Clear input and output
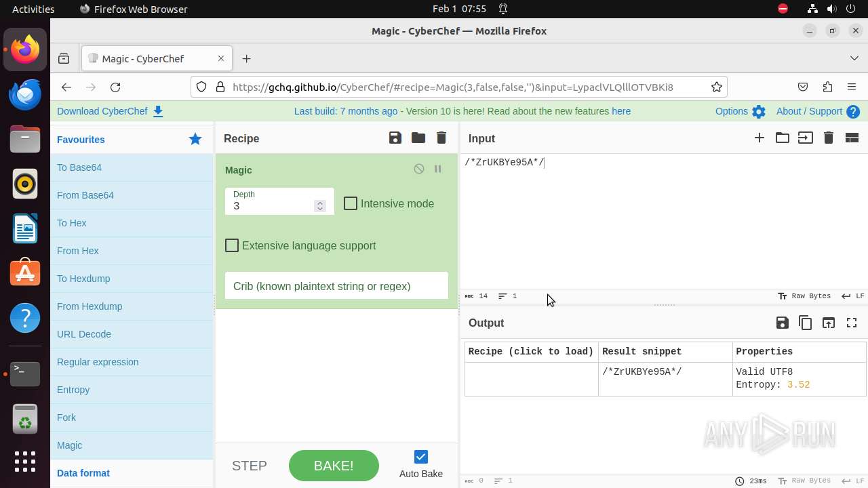Image resolution: width=868 pixels, height=488 pixels. click(x=829, y=138)
